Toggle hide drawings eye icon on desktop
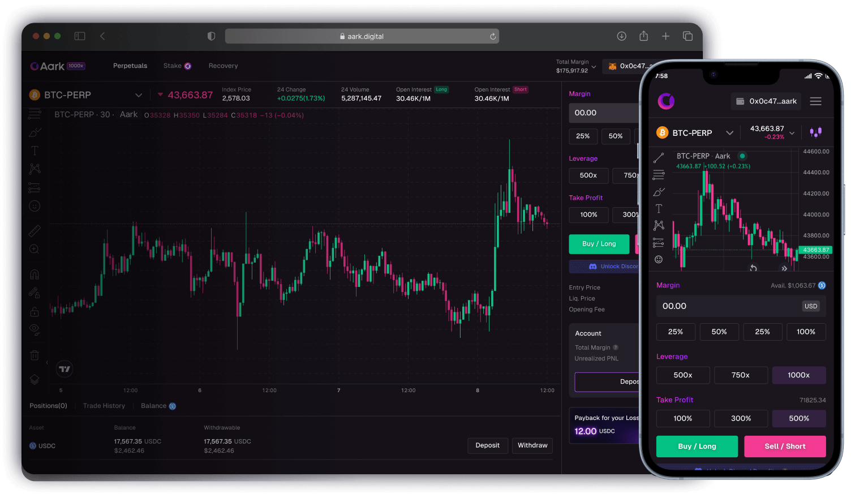868x498 pixels. click(35, 330)
